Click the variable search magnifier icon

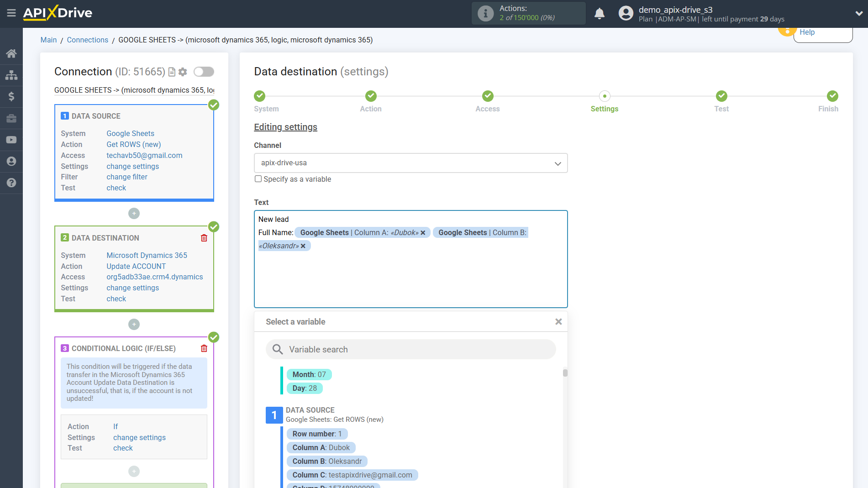click(x=278, y=349)
